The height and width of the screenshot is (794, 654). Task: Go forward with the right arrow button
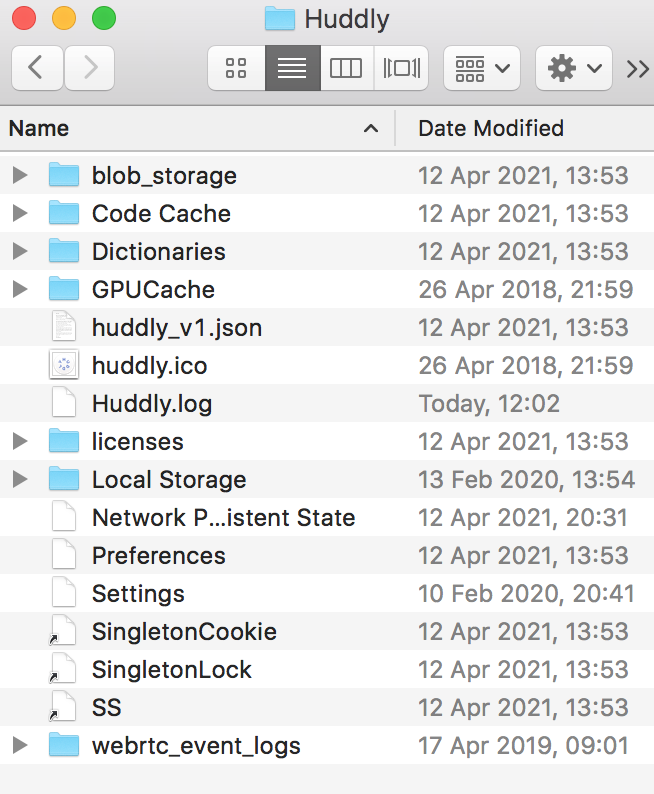(x=90, y=68)
